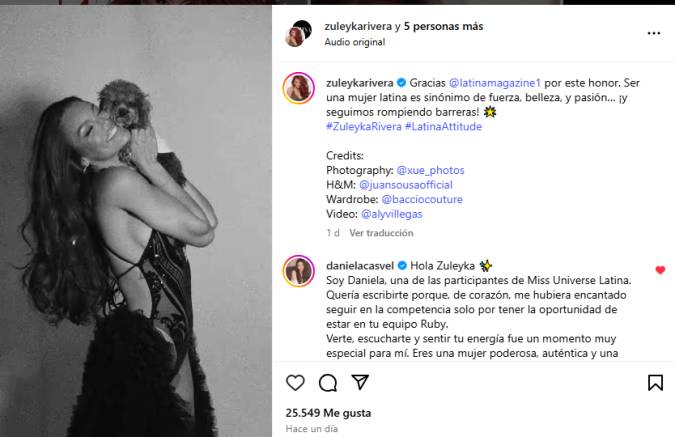Unlike danielacasvel's comment red heart
675x437 pixels.
coord(660,270)
